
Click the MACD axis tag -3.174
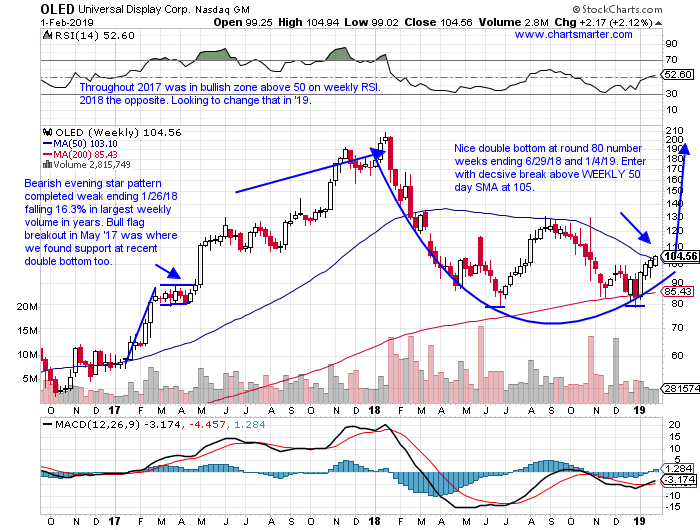pos(679,480)
